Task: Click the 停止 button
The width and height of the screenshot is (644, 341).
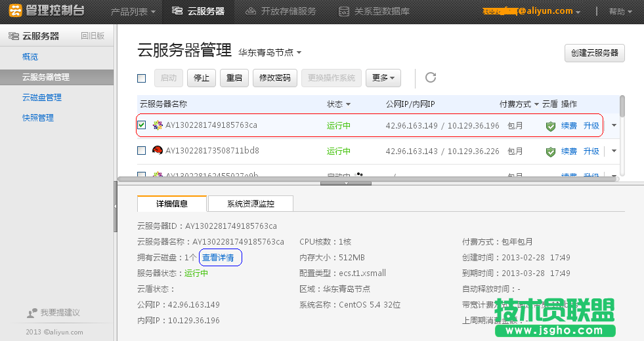Action: [x=202, y=78]
